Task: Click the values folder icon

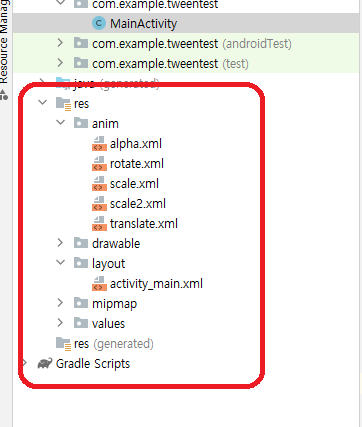Action: tap(81, 323)
